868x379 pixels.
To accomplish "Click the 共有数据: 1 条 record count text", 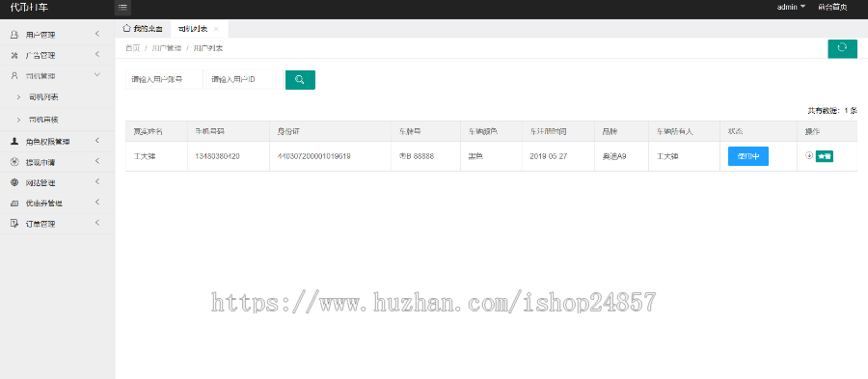I will 832,111.
